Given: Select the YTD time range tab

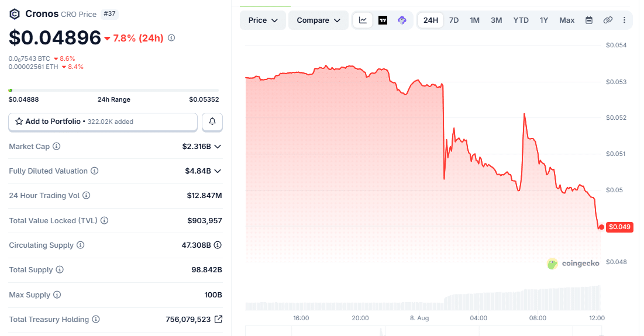Looking at the screenshot, I should [x=521, y=20].
